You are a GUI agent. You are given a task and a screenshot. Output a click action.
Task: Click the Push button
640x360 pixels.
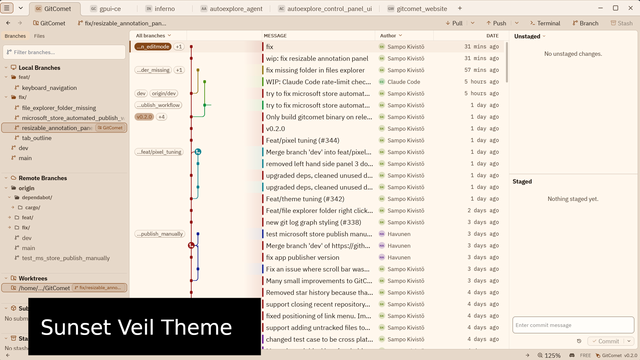click(496, 23)
